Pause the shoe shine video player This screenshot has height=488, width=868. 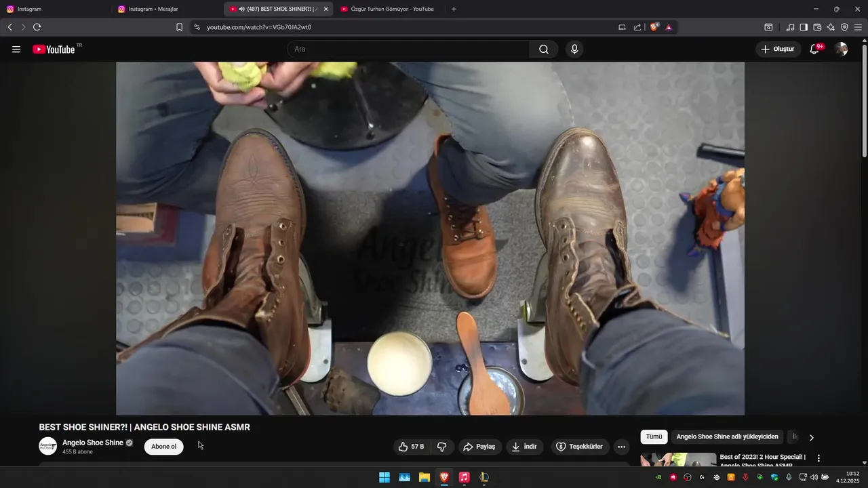click(430, 239)
